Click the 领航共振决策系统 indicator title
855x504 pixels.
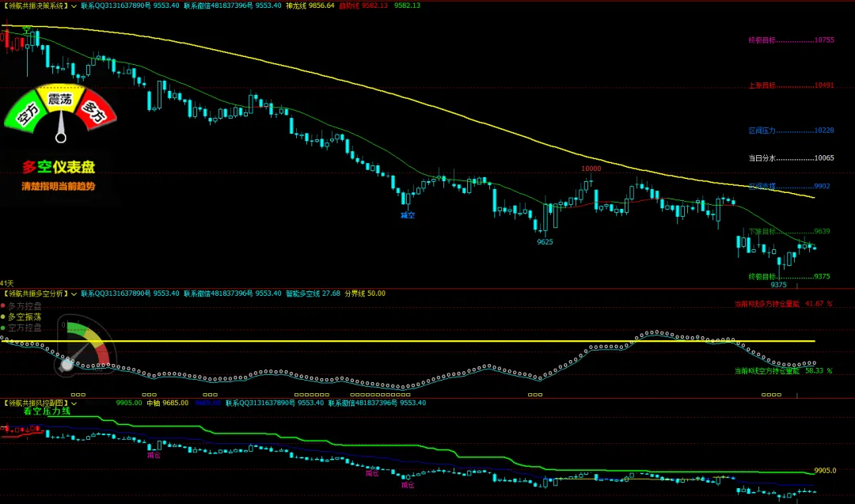pyautogui.click(x=36, y=6)
